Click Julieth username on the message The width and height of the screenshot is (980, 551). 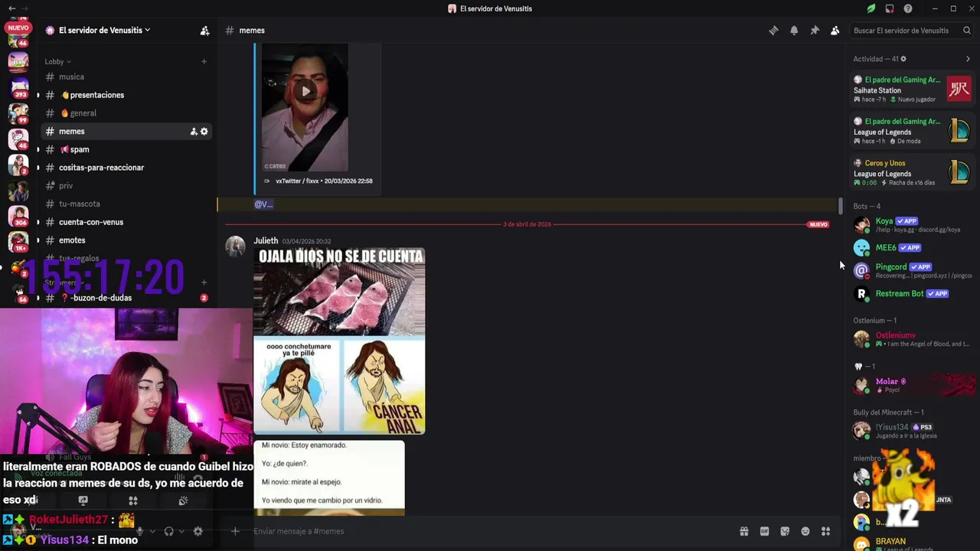(x=266, y=240)
